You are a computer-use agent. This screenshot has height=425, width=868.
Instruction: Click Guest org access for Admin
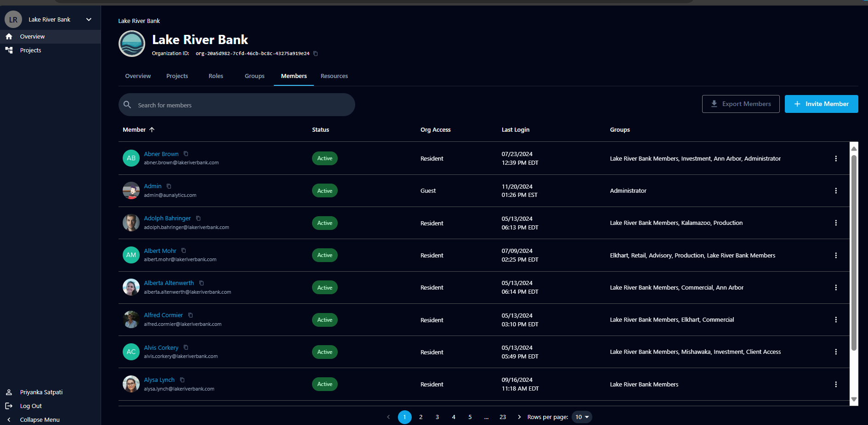pos(428,190)
